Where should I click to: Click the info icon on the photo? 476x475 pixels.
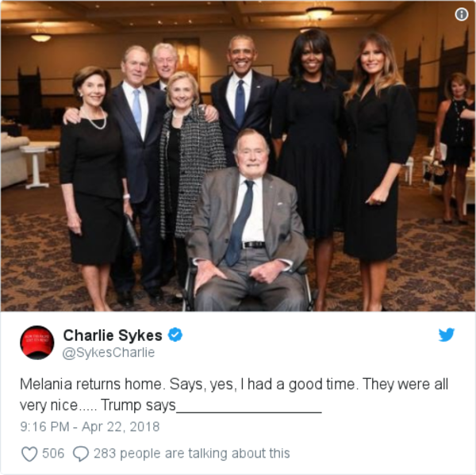462,14
